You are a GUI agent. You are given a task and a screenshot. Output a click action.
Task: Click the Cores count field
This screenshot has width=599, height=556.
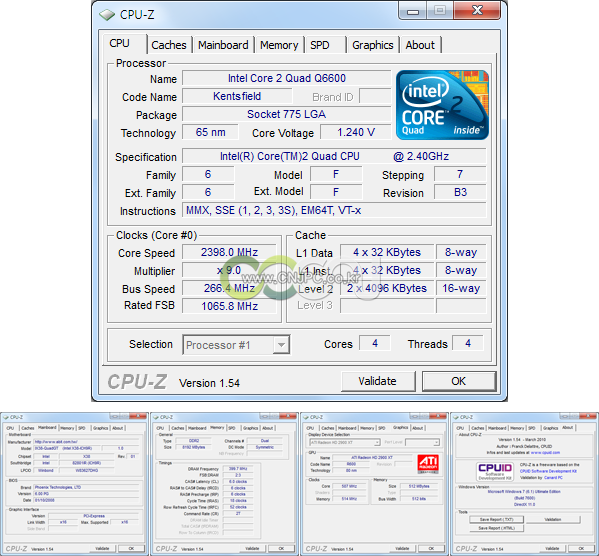click(375, 343)
